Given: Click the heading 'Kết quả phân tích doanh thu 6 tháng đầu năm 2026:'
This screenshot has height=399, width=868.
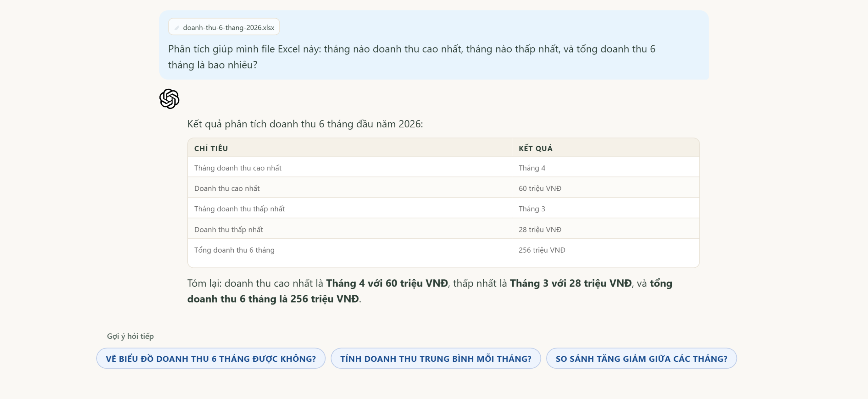Looking at the screenshot, I should click(x=305, y=124).
